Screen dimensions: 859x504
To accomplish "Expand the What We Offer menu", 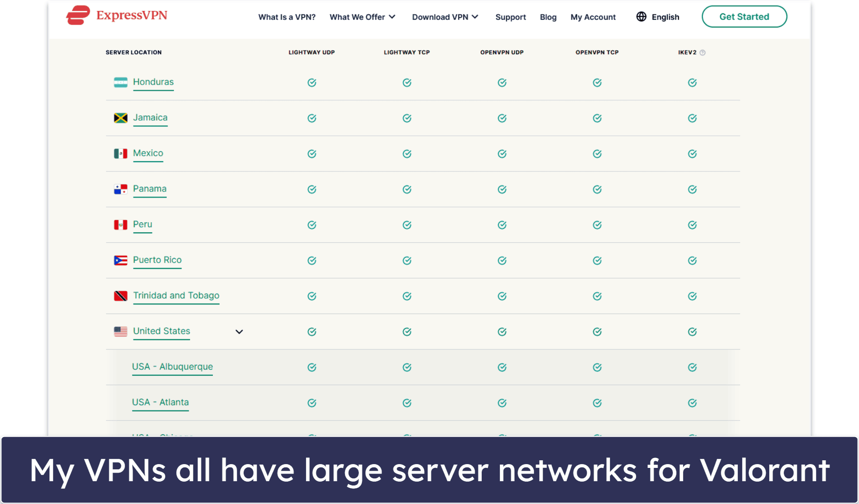I will pyautogui.click(x=362, y=17).
